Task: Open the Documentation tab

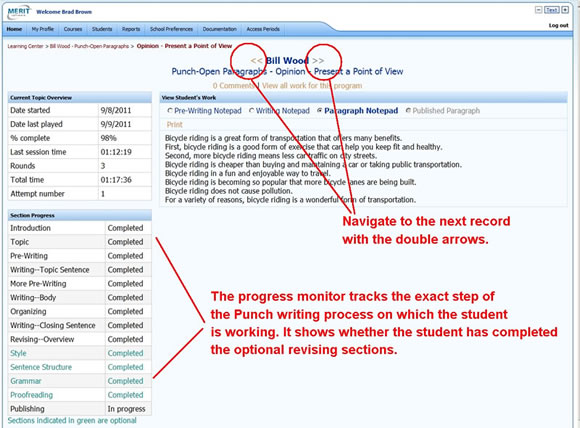Action: (220, 29)
